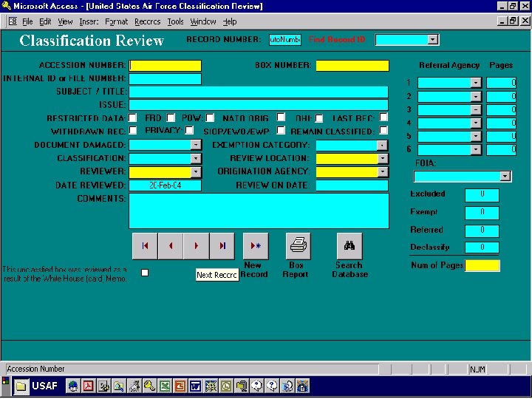
Task: Check the REMAIN CLASSIFIED box
Action: pos(383,130)
